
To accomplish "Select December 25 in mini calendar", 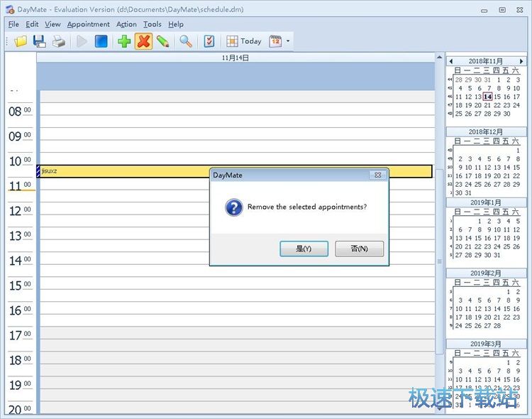I will [477, 185].
